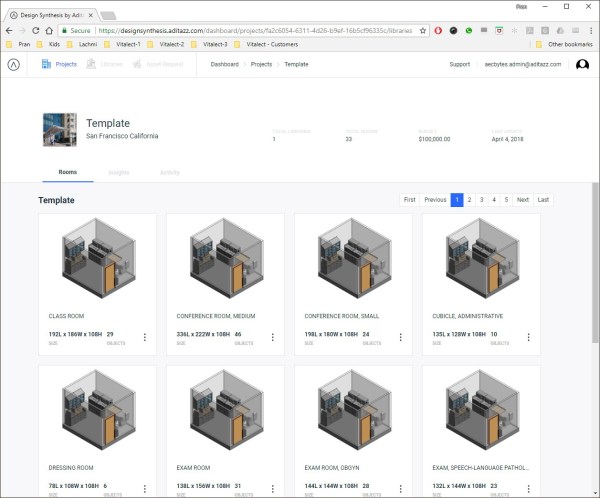Reload the page with the refresh icon
The width and height of the screenshot is (600, 498).
[50, 30]
